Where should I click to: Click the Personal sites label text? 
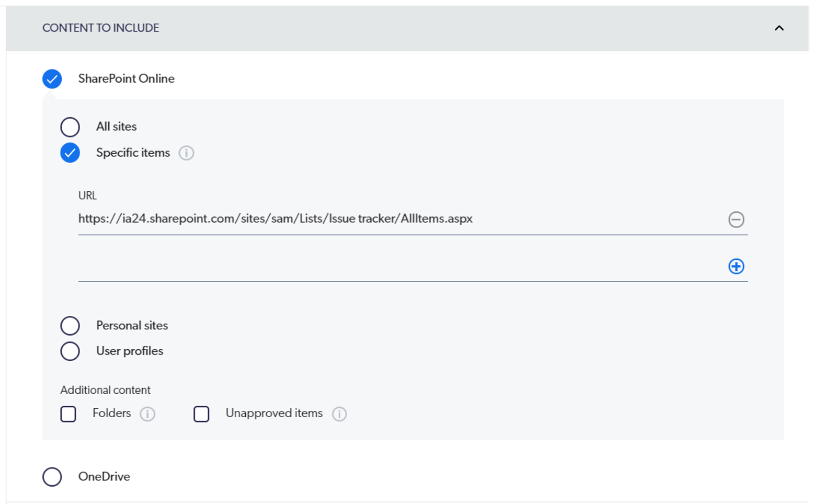[132, 326]
